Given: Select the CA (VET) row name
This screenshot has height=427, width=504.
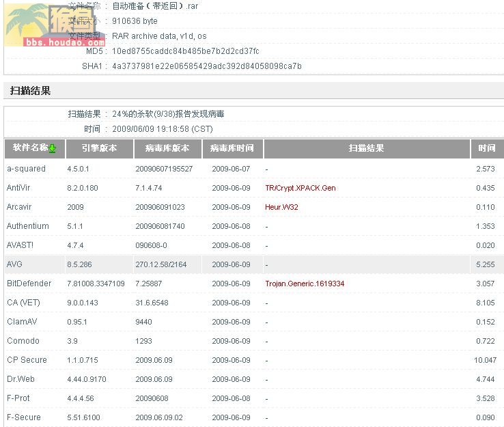Looking at the screenshot, I should pyautogui.click(x=23, y=303).
